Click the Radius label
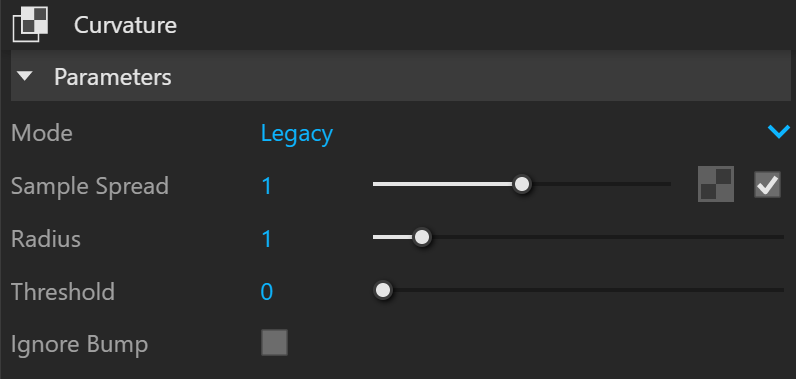Viewport: 796px width, 379px height. 46,238
